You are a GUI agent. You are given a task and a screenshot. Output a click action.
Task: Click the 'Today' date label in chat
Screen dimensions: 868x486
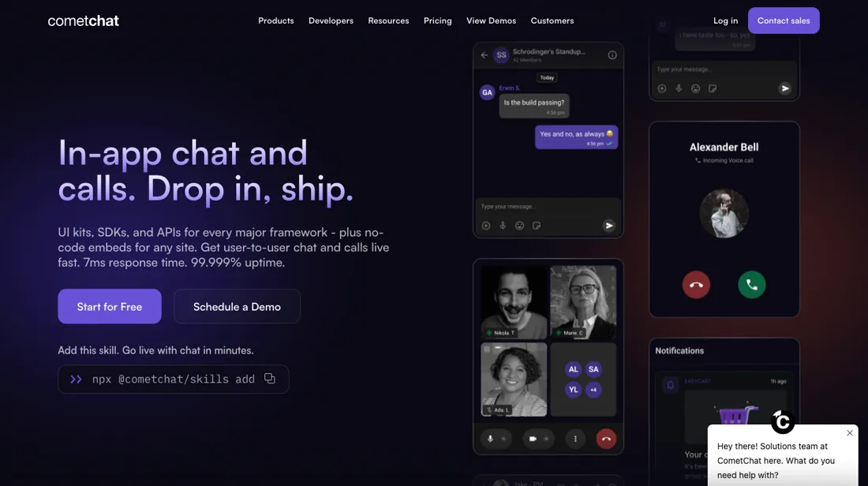click(547, 77)
